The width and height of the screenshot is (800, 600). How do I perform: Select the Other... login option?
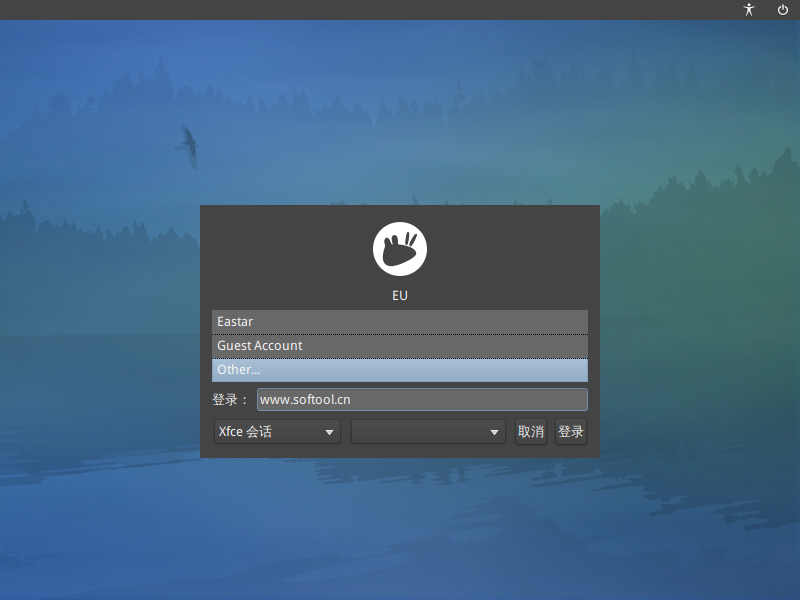coord(399,370)
